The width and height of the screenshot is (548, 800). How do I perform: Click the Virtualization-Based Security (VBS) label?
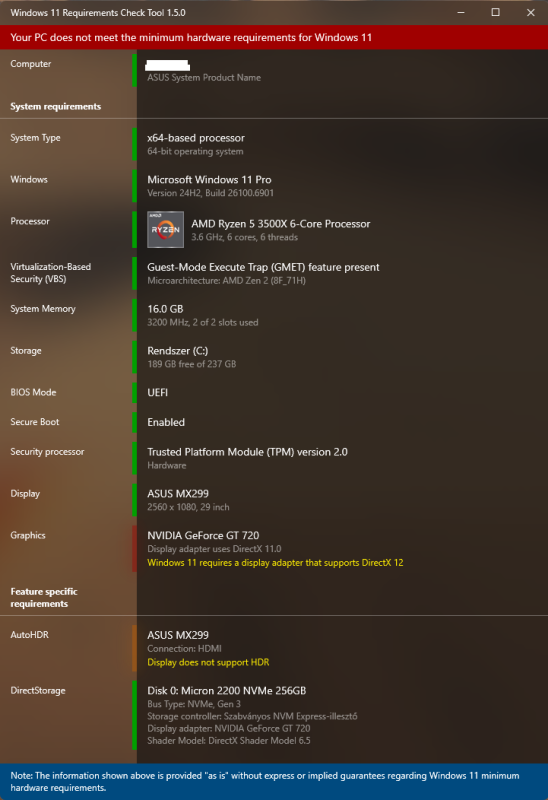pos(51,273)
